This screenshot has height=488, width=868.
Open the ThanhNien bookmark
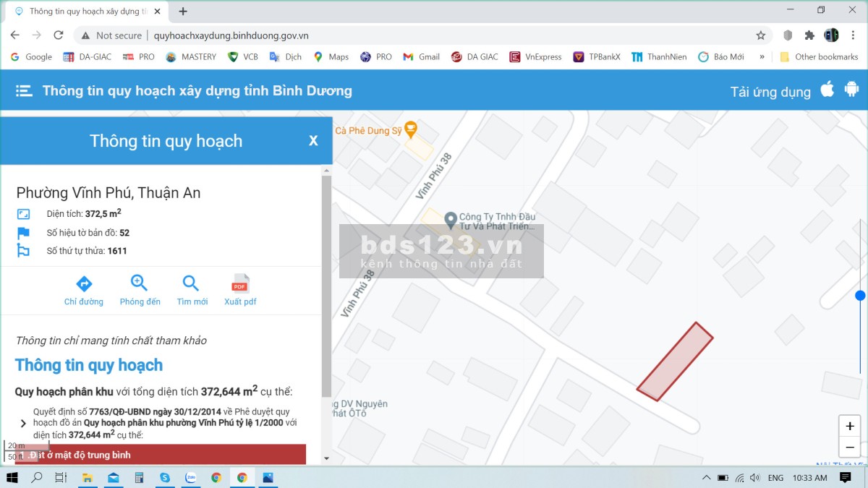tap(659, 56)
